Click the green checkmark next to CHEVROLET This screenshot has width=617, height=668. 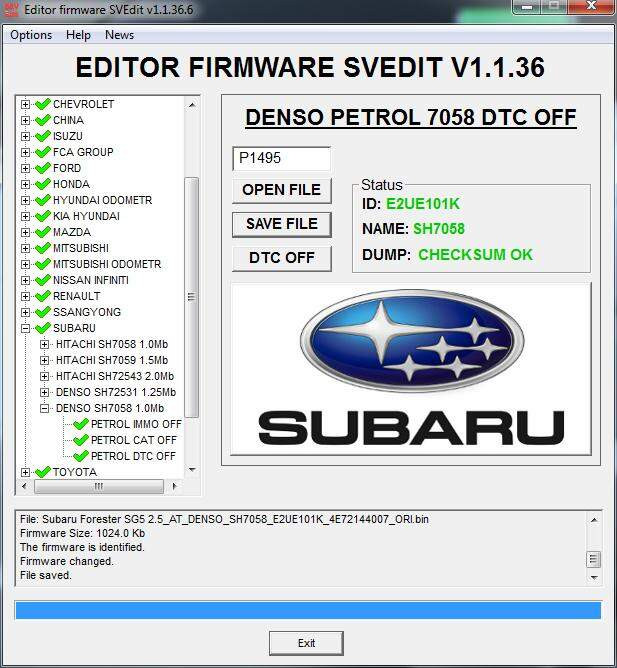[x=43, y=104]
